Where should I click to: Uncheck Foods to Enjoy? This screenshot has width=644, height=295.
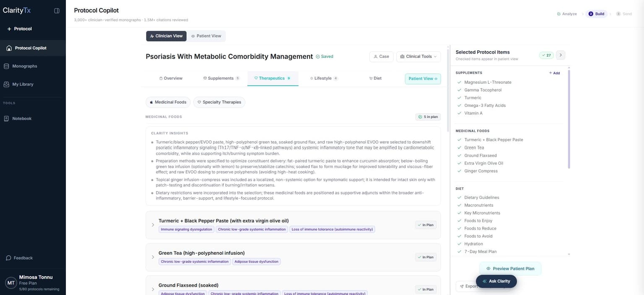coord(460,221)
